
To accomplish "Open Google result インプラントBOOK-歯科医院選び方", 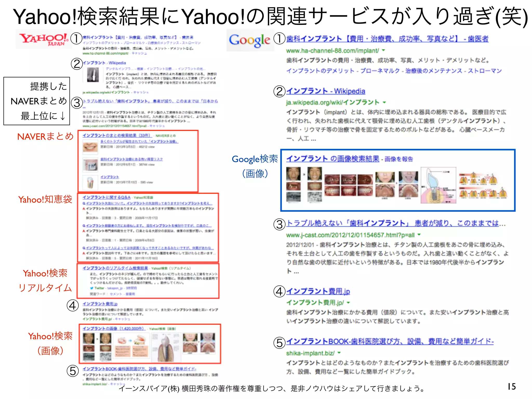I will click(390, 341).
